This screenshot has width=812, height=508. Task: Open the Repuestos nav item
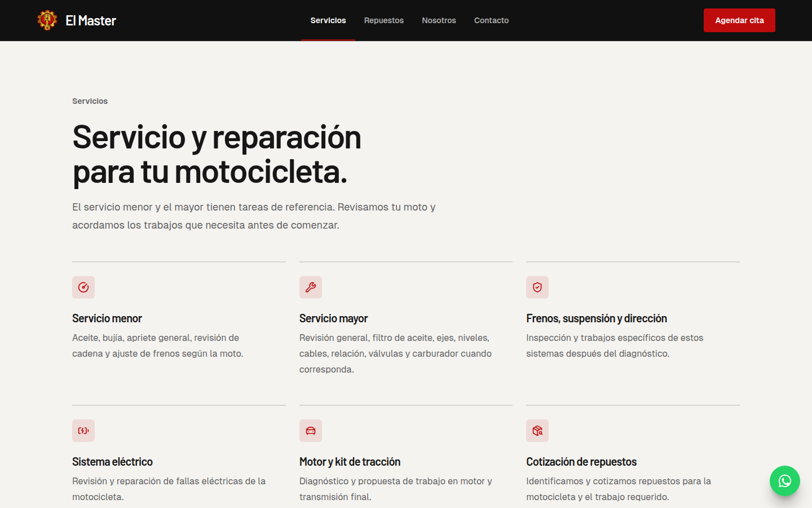pos(384,20)
